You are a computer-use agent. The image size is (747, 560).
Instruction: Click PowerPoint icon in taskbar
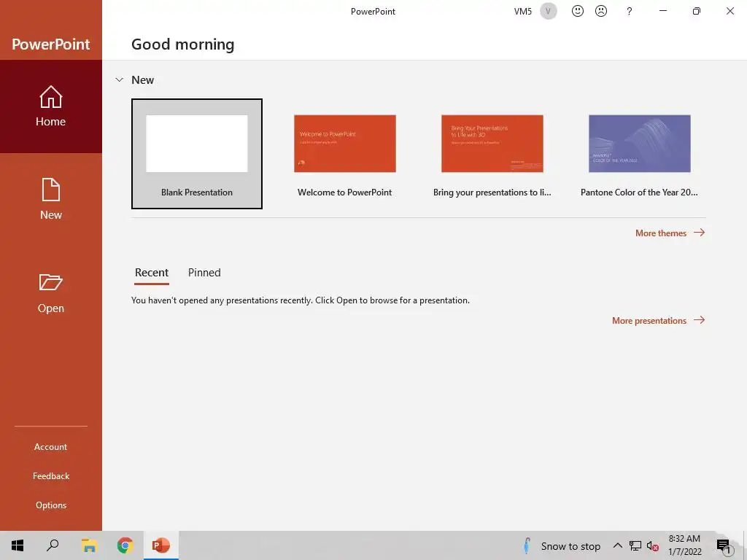[161, 545]
